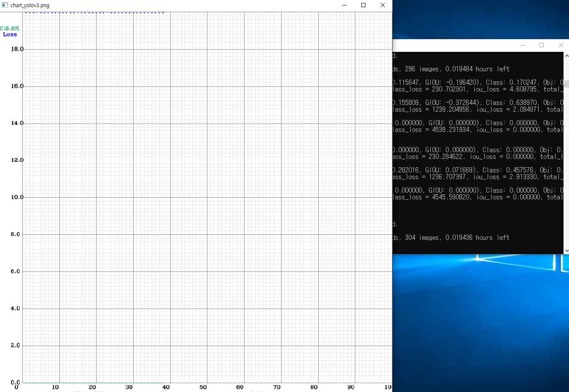
Task: Click the 50 x-axis label
Action: (203, 387)
